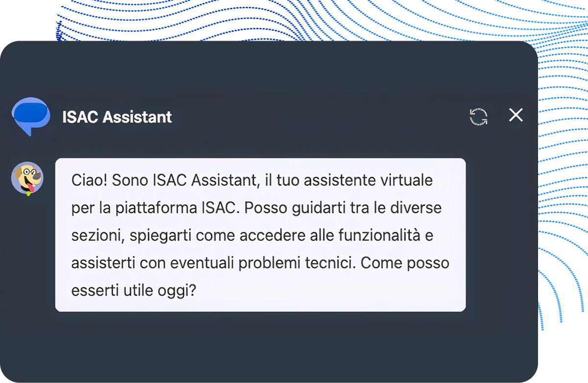Restart the conversation with the refresh icon
This screenshot has height=383, width=588.
click(479, 116)
